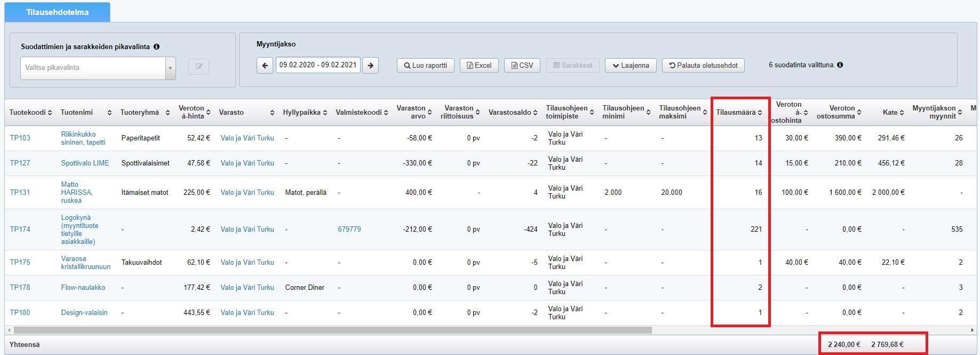This screenshot has width=980, height=355.
Task: Reset filters with Palauta oletusehdot
Action: tap(703, 66)
